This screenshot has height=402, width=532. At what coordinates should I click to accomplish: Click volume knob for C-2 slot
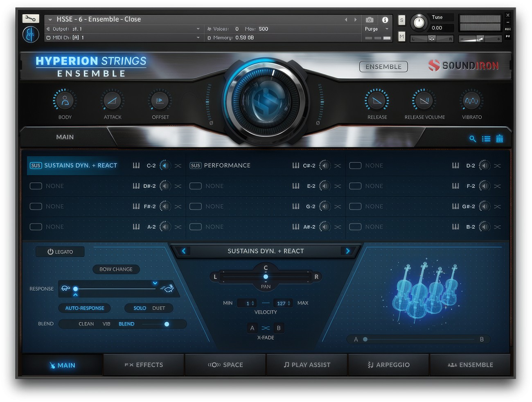(x=165, y=165)
